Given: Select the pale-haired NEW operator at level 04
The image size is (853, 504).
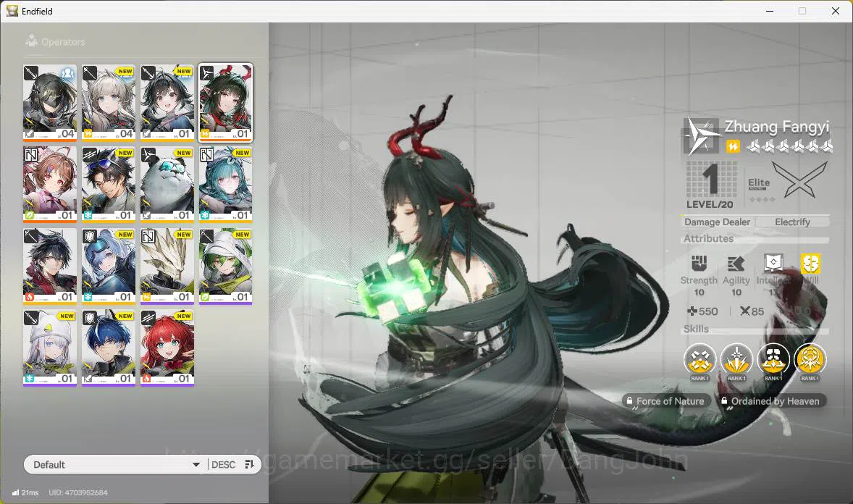Looking at the screenshot, I should click(109, 103).
